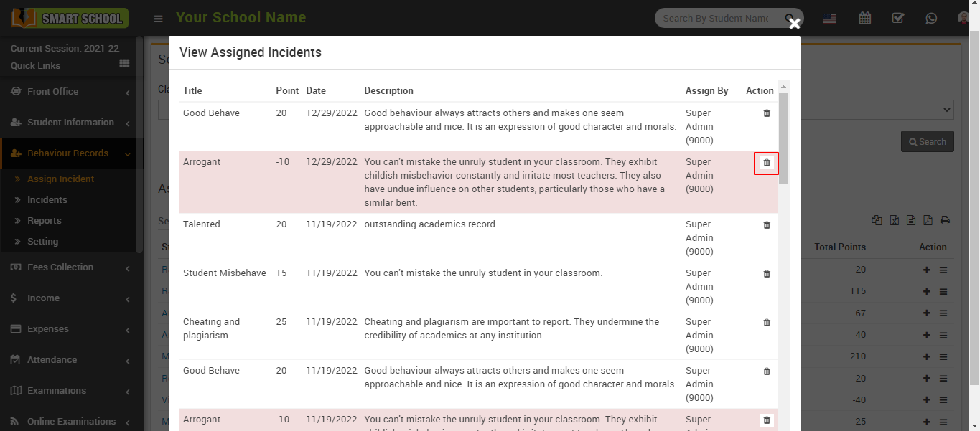Close the View Assigned Incidents dialog
This screenshot has height=431, width=980.
click(x=794, y=24)
